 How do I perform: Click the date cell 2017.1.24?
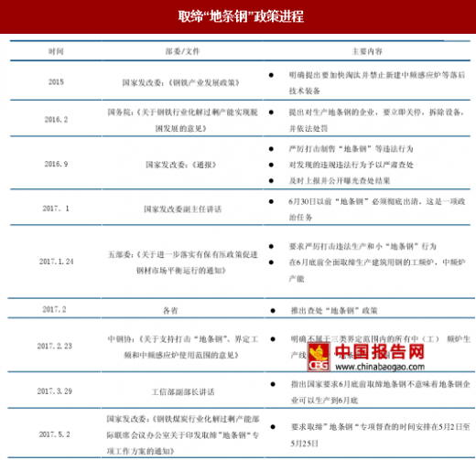[56, 262]
